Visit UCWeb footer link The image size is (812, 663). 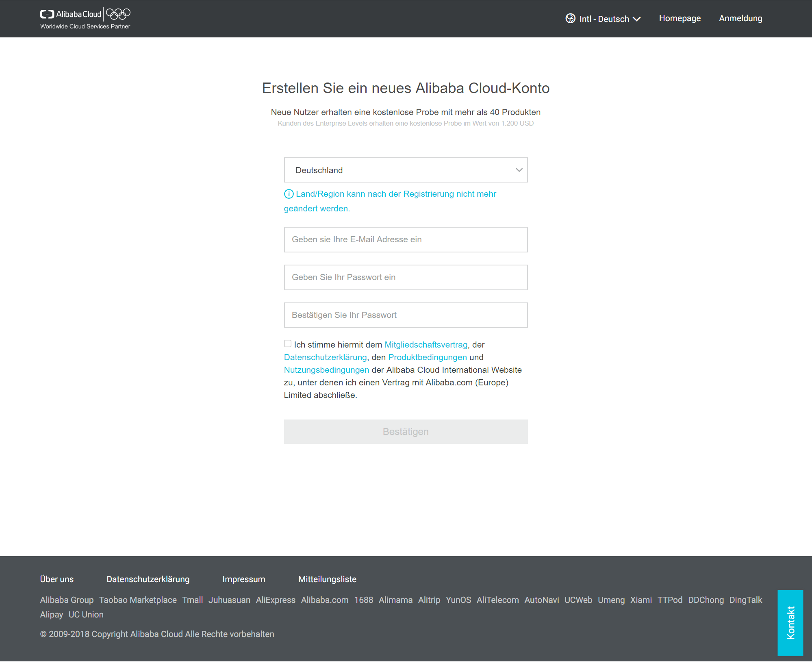pos(578,600)
